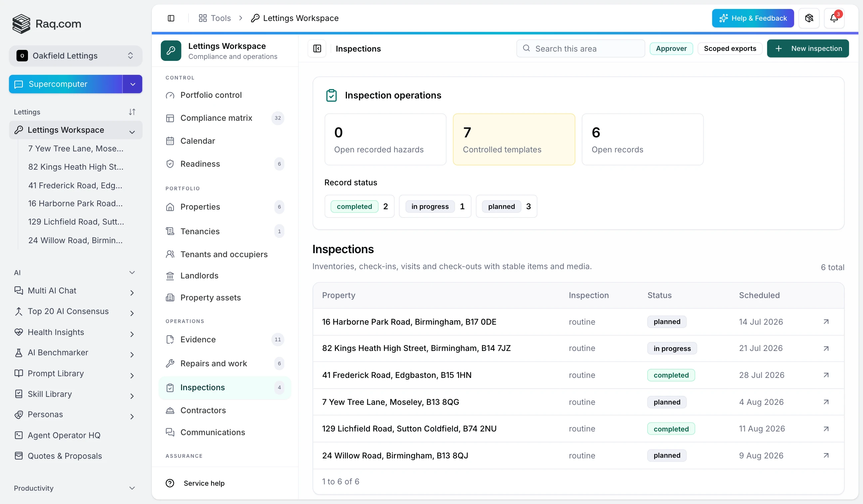
Task: Filter by planned status chip
Action: click(506, 206)
